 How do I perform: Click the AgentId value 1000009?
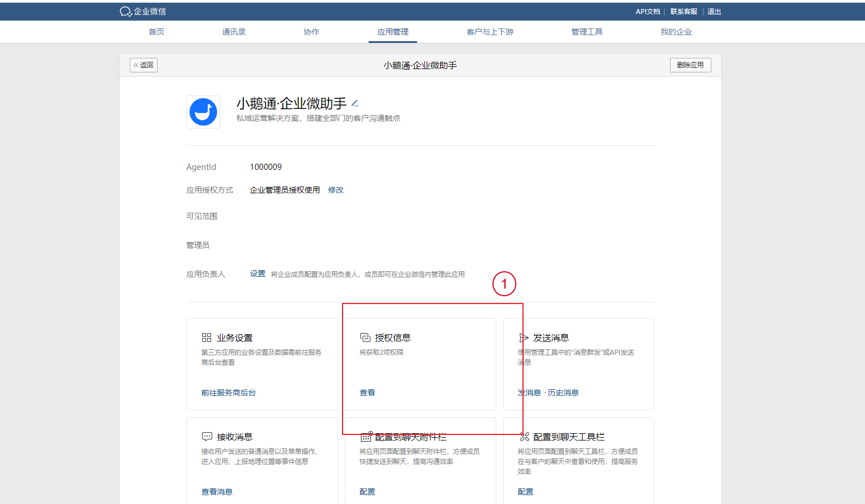266,167
